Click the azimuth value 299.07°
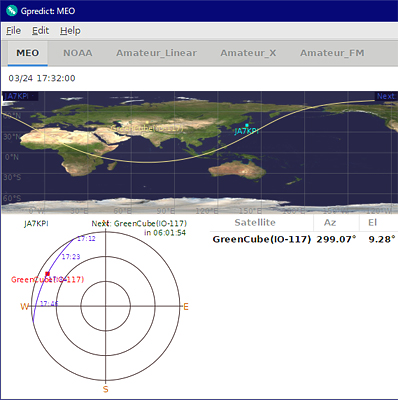The image size is (398, 400). (336, 239)
